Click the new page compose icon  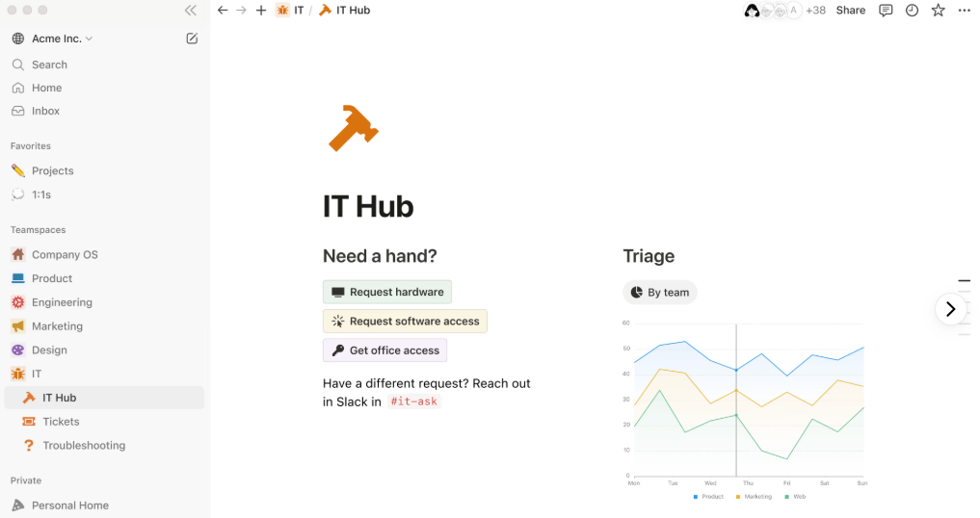192,39
